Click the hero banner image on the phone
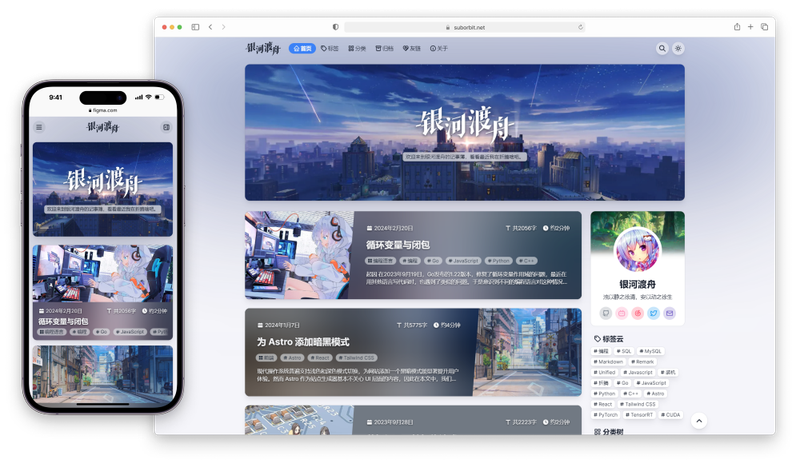This screenshot has width=800, height=467. 103,189
